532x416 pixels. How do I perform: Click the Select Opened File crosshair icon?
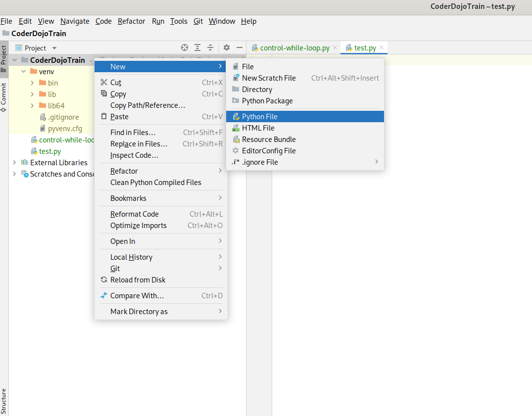coord(185,47)
